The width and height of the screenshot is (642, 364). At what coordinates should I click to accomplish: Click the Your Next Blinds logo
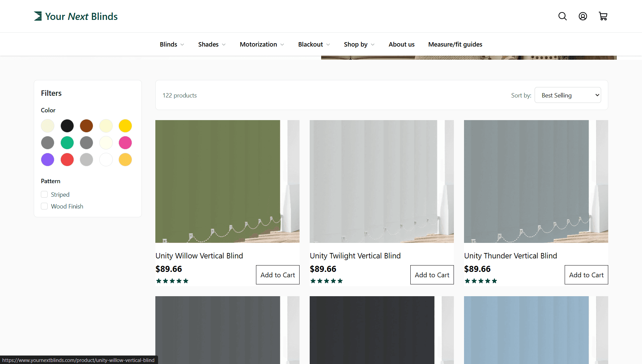(x=76, y=16)
